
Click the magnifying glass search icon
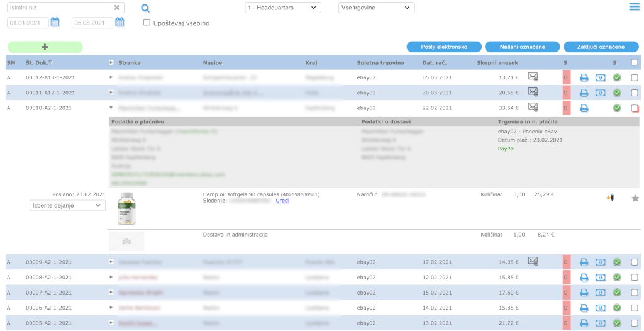click(145, 8)
